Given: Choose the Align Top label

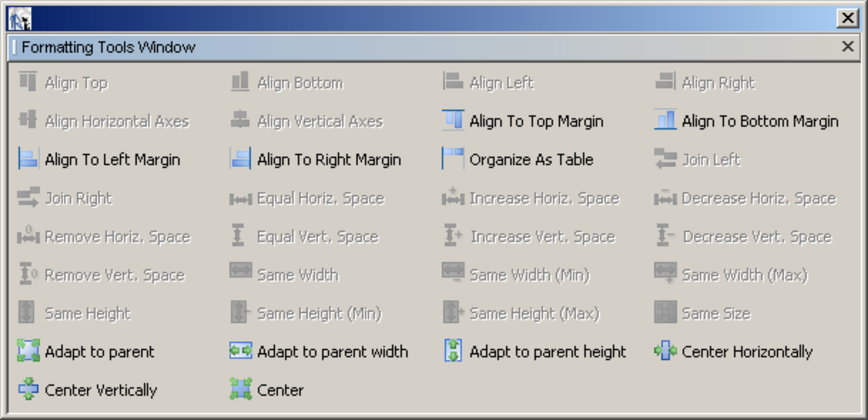Looking at the screenshot, I should [x=76, y=83].
